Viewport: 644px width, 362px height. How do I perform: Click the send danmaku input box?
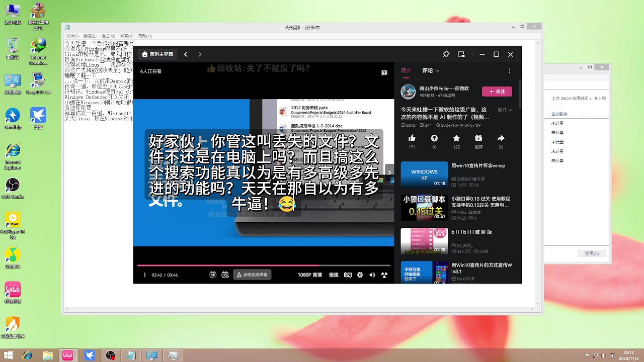coord(252,275)
